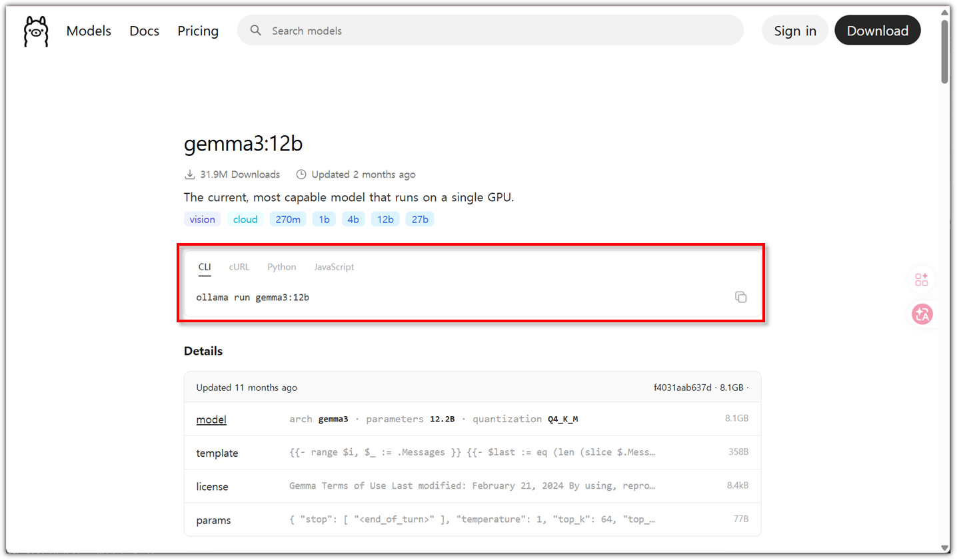
Task: Click the gemma3:12b page title
Action: pyautogui.click(x=243, y=143)
